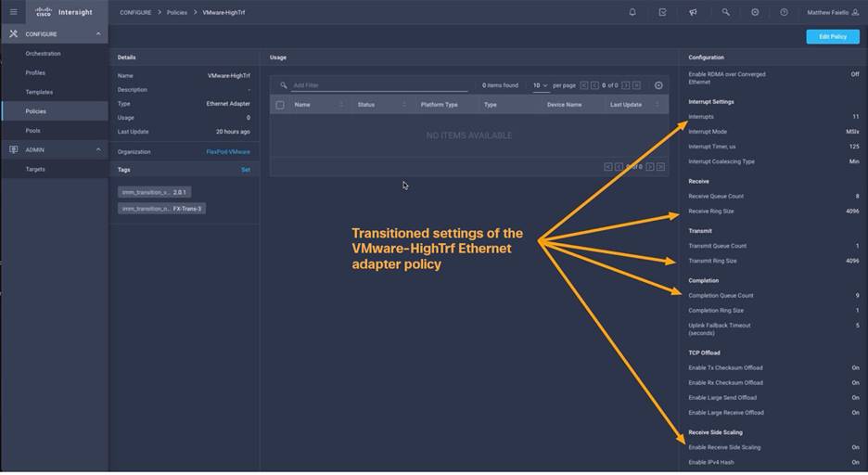Click the Transmit Ring Size label

point(712,261)
